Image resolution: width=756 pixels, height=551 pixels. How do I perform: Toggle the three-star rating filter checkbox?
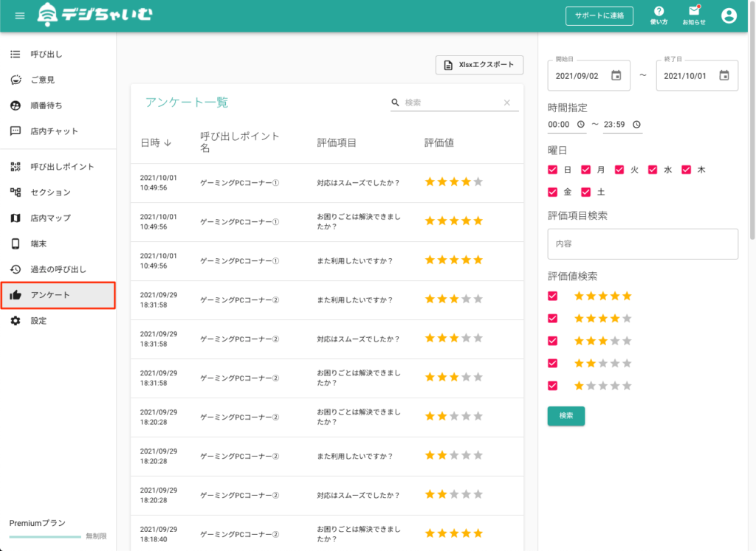coord(552,341)
